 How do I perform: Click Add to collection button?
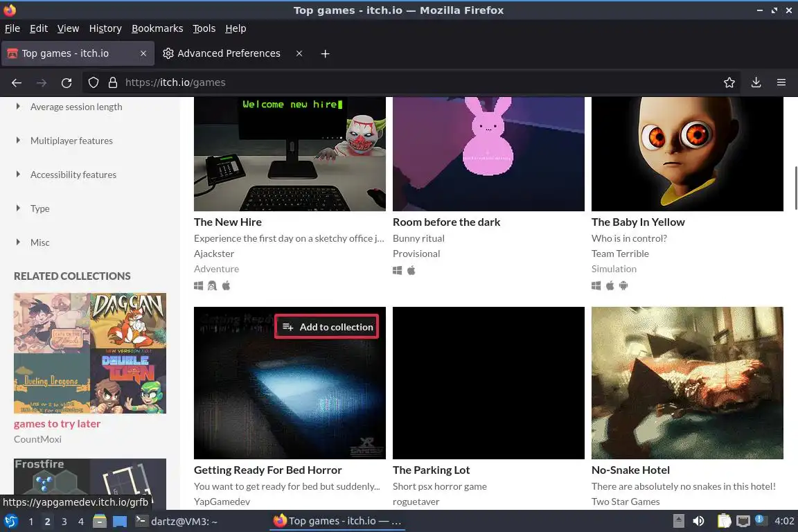(x=327, y=327)
